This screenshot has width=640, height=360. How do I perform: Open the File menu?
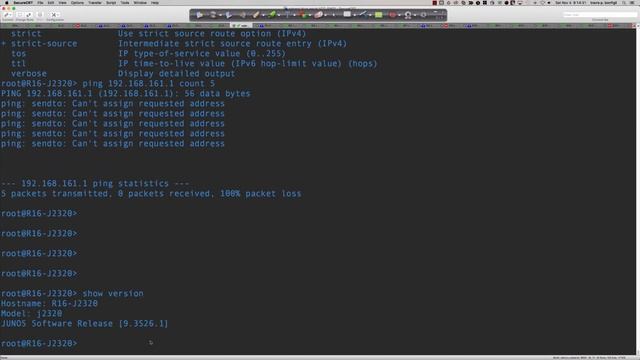(40, 2)
